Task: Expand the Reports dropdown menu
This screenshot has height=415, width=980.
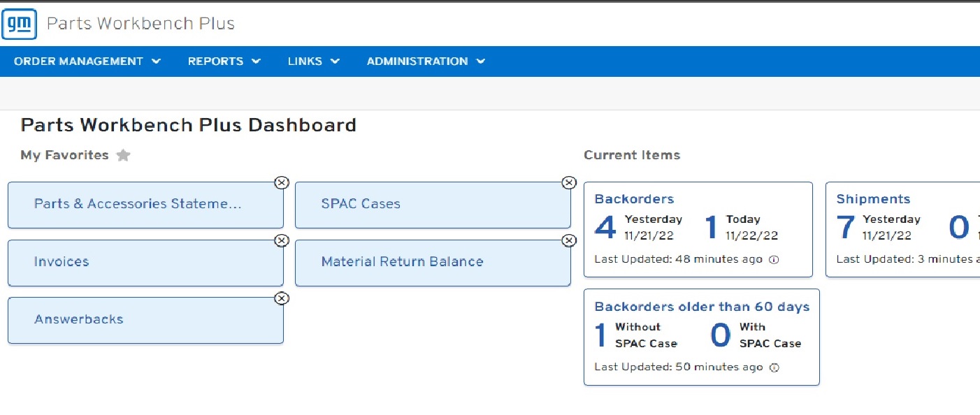Action: pyautogui.click(x=224, y=61)
